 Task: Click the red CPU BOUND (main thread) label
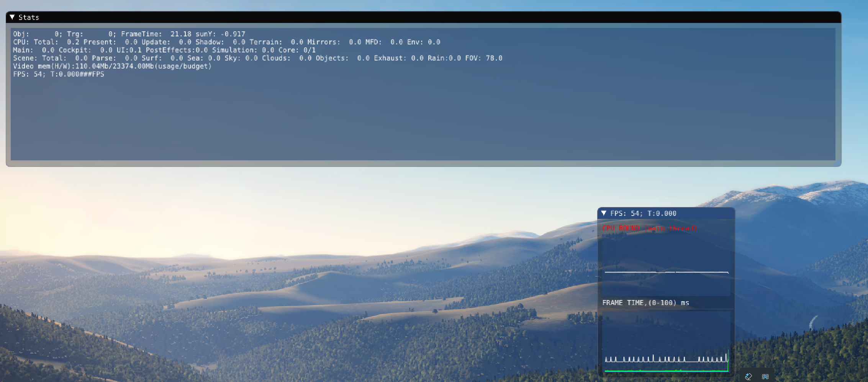click(x=649, y=228)
